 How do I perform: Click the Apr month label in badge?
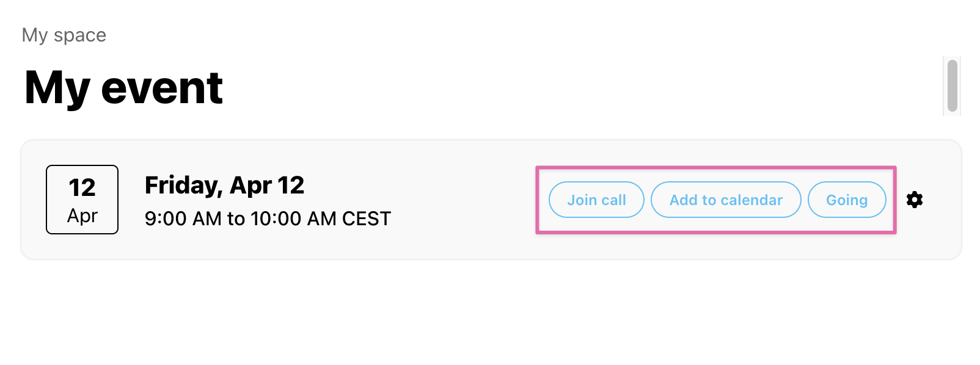(82, 216)
